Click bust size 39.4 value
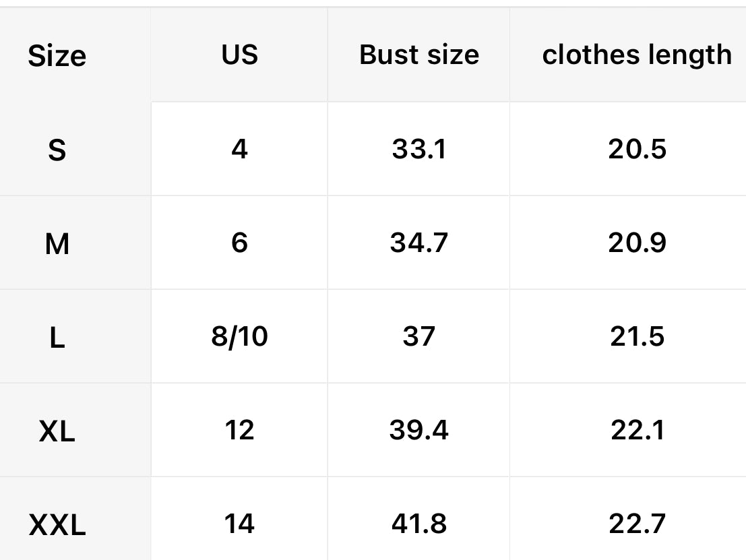The image size is (746, 560). click(x=418, y=429)
